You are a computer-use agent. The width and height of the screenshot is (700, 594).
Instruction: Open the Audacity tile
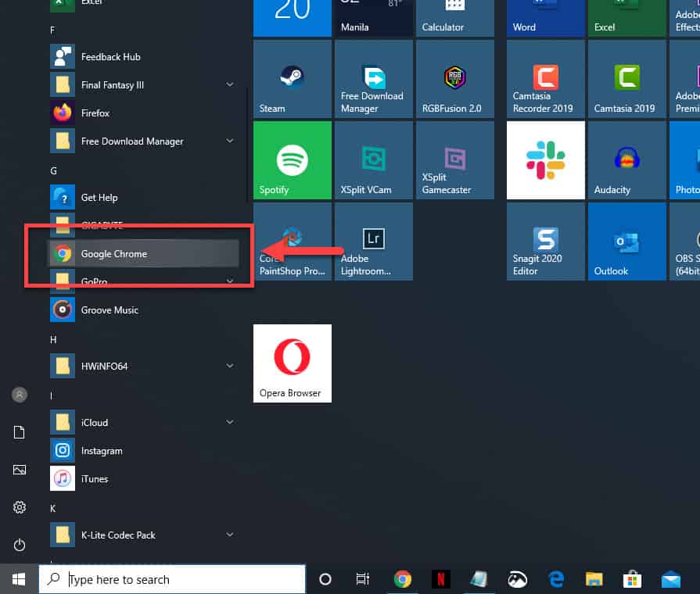626,160
